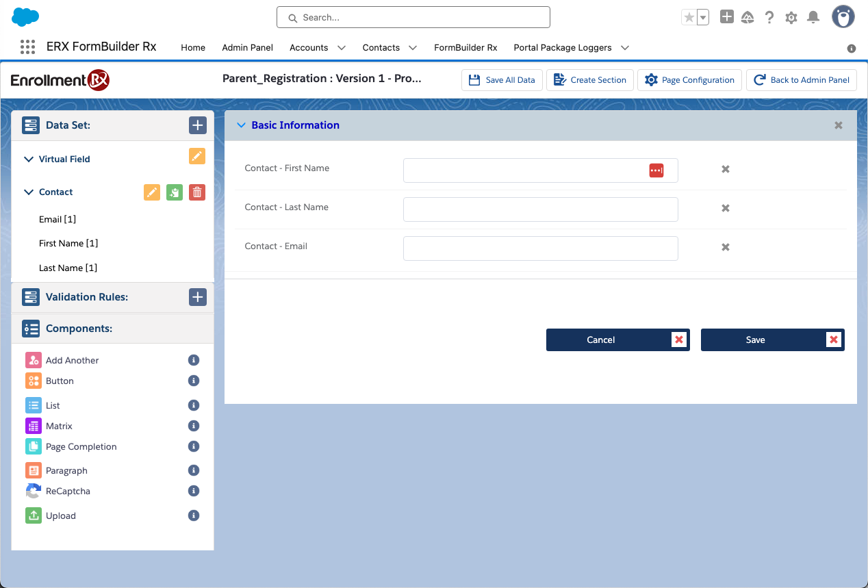Remove the Contact - Last Name field
Viewport: 868px width, 588px height.
click(x=725, y=208)
